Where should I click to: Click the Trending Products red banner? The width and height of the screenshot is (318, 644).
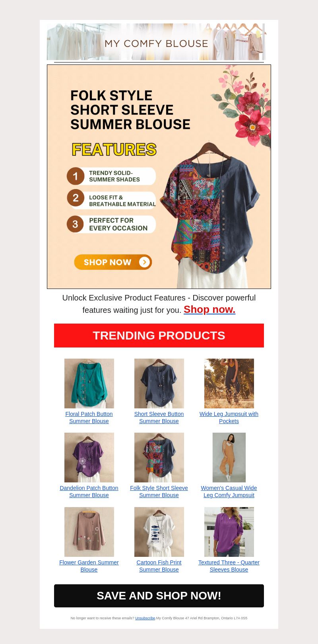(x=159, y=336)
